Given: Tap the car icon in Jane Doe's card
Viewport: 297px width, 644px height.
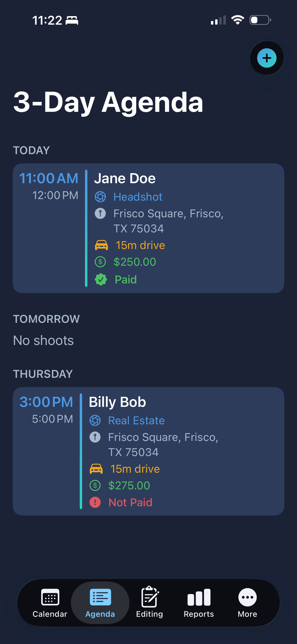Looking at the screenshot, I should (x=101, y=245).
